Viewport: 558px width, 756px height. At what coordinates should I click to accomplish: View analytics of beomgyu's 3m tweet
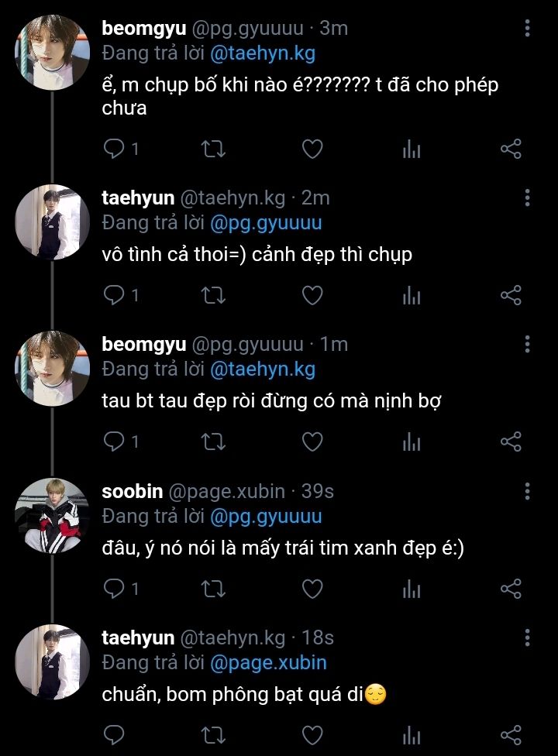(x=412, y=149)
